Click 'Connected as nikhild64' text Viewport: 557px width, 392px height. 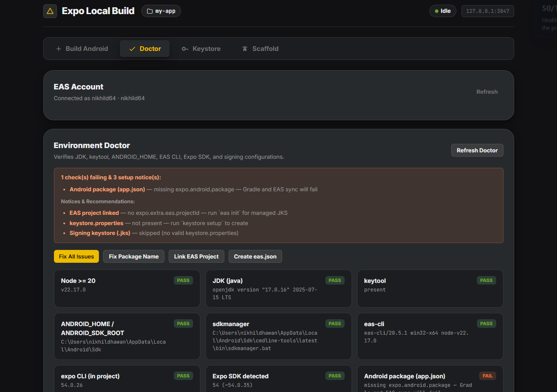[x=99, y=98]
